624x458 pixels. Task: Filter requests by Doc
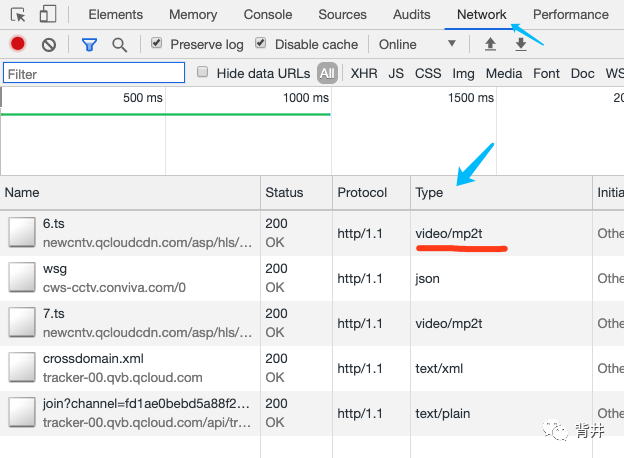[583, 74]
